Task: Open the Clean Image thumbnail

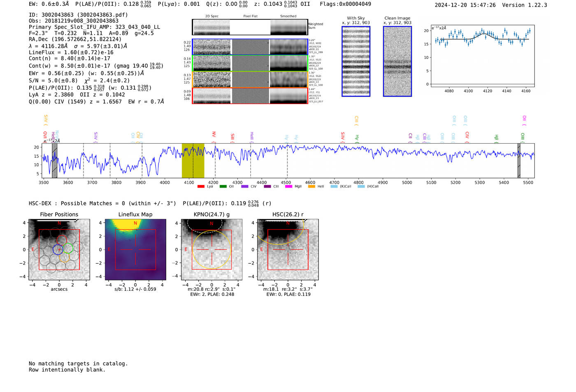Action: pyautogui.click(x=397, y=61)
